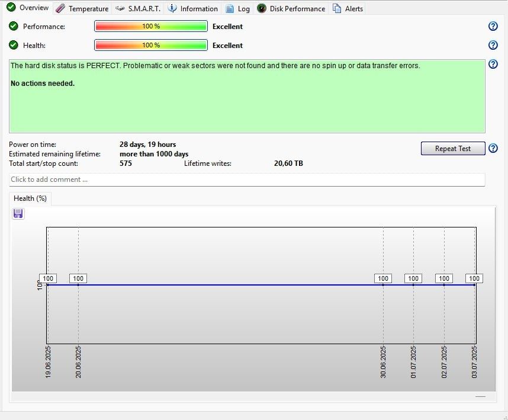
Task: Click the date label 19.06.2025 on axis
Action: pyautogui.click(x=48, y=362)
